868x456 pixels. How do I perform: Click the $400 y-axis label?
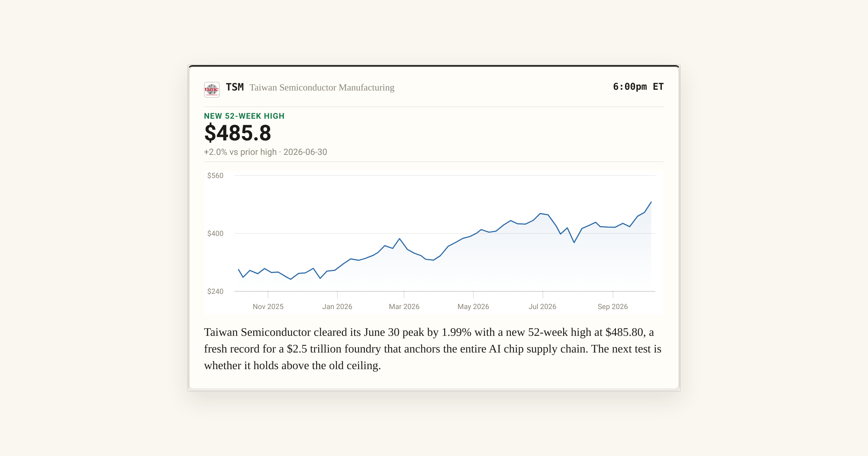[x=215, y=233]
